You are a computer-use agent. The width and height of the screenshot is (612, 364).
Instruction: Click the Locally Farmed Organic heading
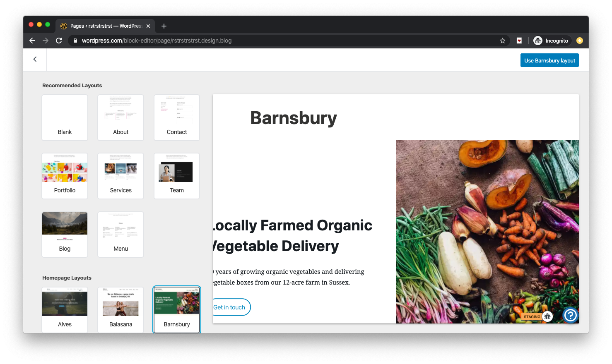(x=292, y=236)
